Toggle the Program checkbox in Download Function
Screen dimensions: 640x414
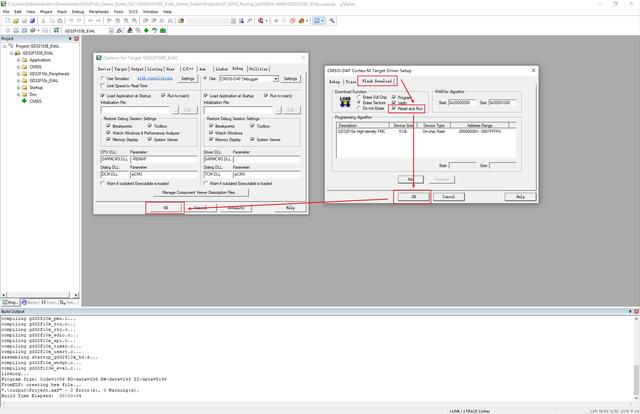[x=394, y=97]
